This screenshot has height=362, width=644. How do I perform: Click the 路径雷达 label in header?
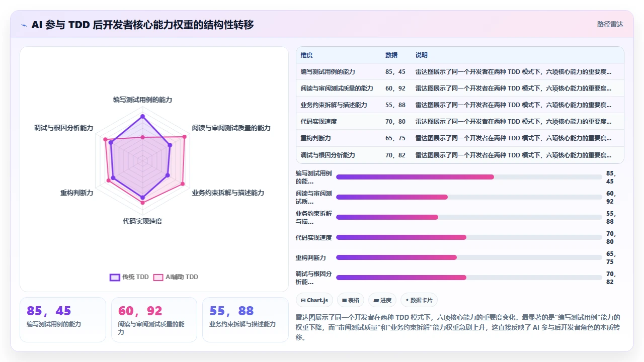click(610, 24)
